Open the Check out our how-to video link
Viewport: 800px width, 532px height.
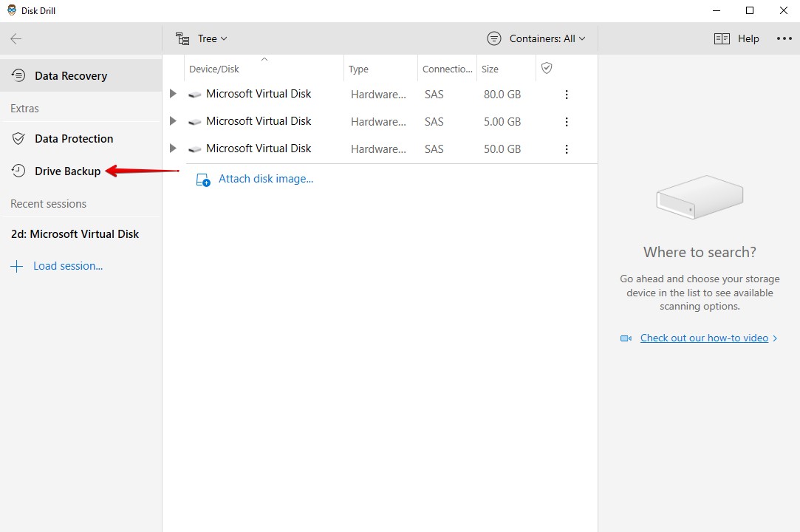(x=704, y=338)
